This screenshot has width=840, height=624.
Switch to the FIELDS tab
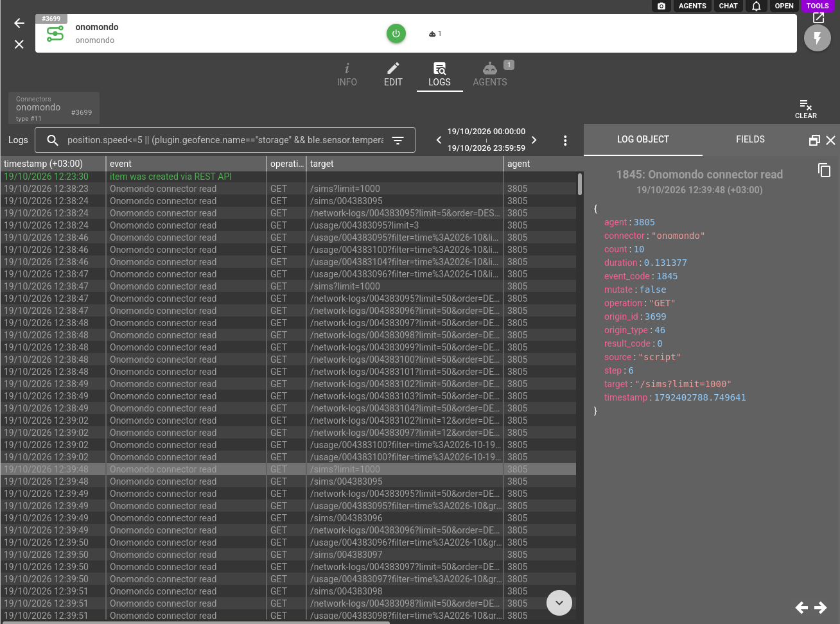[750, 139]
